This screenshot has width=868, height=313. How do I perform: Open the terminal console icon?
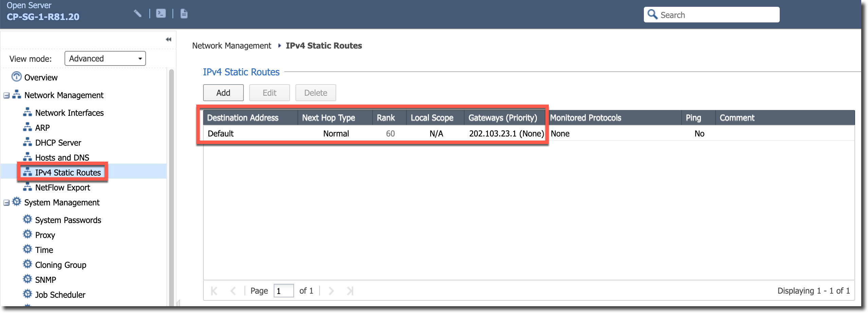(161, 14)
